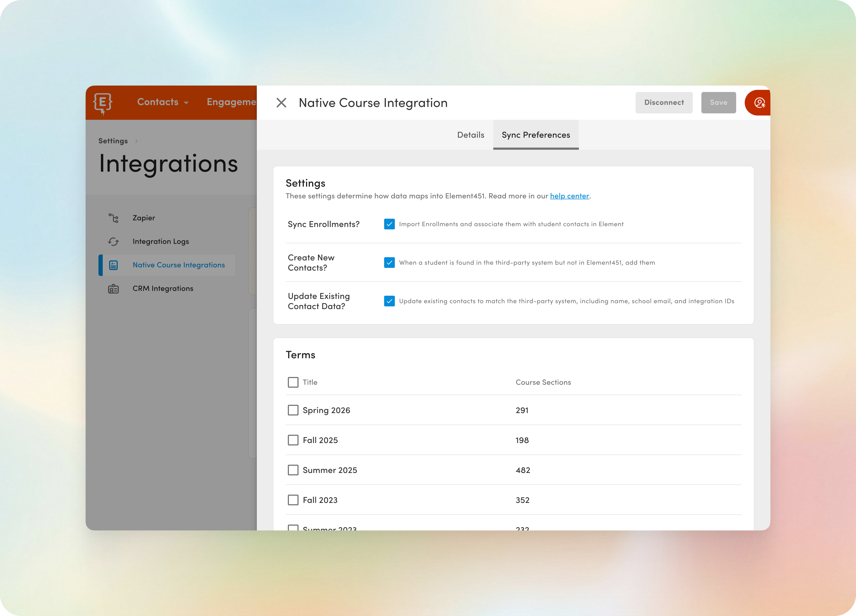This screenshot has width=856, height=616.
Task: Click the Element451 logo icon
Action: coord(103,103)
